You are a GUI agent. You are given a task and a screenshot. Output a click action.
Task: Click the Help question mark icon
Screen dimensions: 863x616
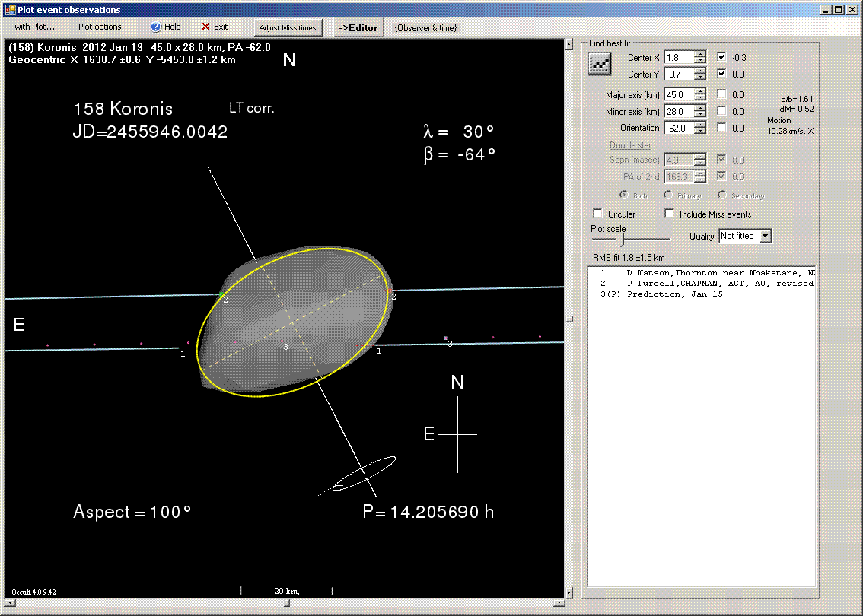(156, 27)
